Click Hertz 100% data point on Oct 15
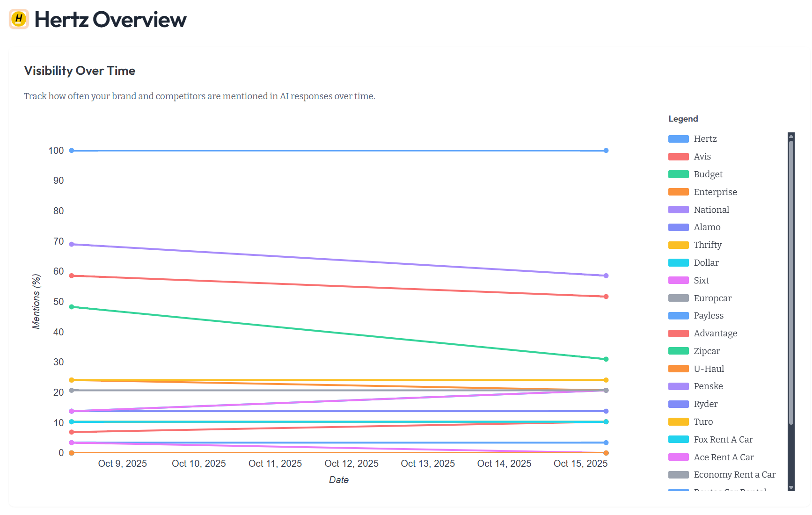This screenshot has height=515, width=812. pyautogui.click(x=606, y=151)
